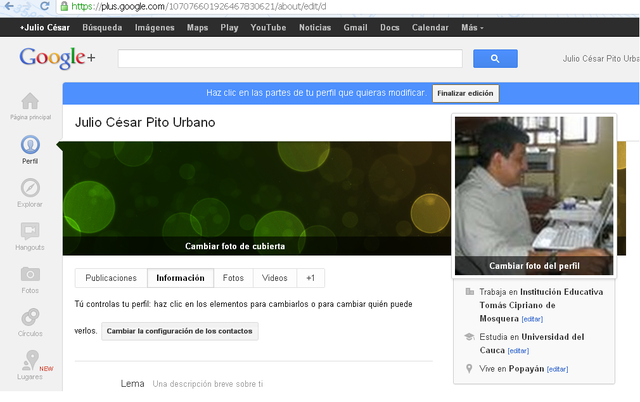Viewport: 640px width, 402px height.
Task: Click Cambiar foto del perfil
Action: click(x=534, y=266)
